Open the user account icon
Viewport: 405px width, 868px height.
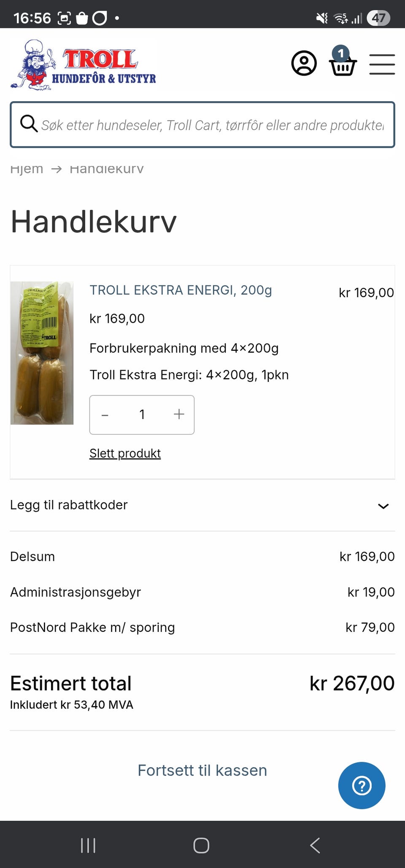(304, 64)
